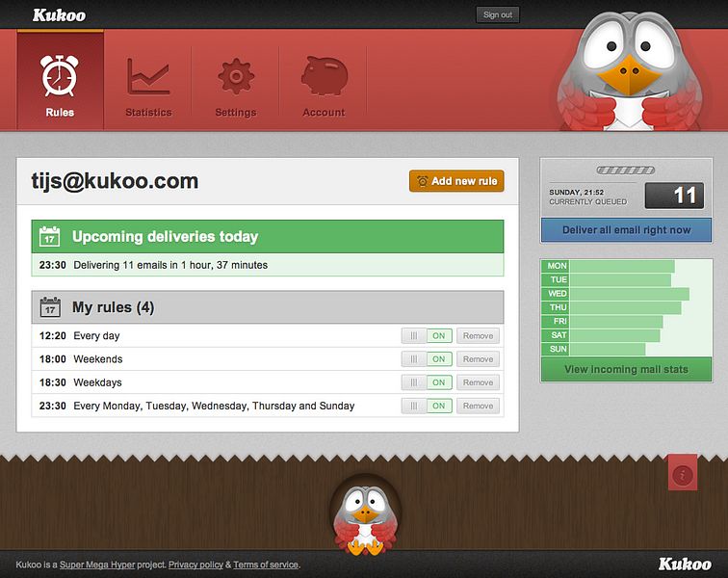Screen dimensions: 728x578
Task: Click the SUN bar in mail chart
Action: pyautogui.click(x=608, y=349)
